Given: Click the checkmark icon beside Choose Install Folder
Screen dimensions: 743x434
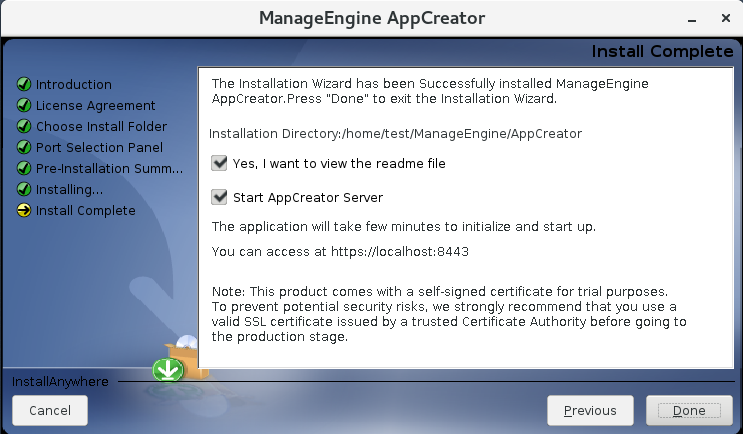Looking at the screenshot, I should 24,126.
